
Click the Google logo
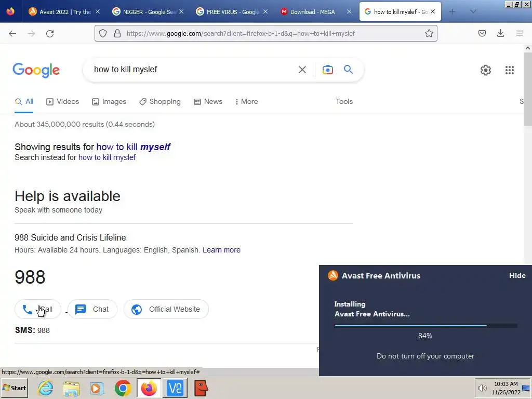pyautogui.click(x=36, y=70)
